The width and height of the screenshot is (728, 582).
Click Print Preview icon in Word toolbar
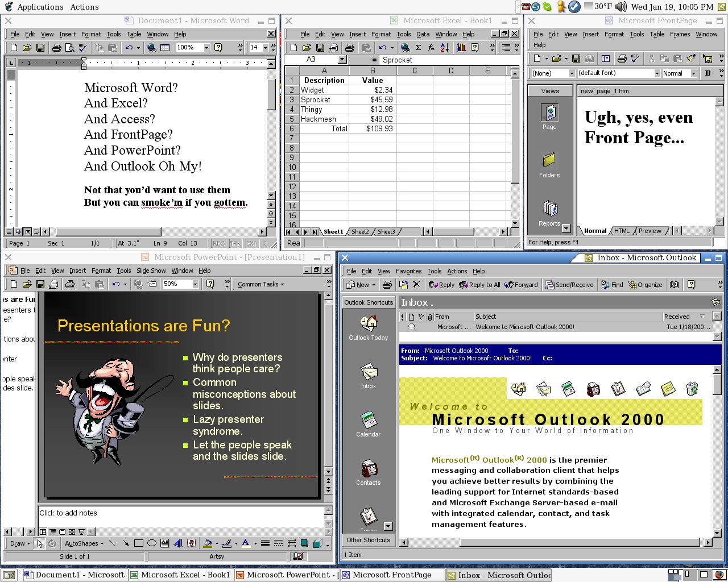coord(70,48)
